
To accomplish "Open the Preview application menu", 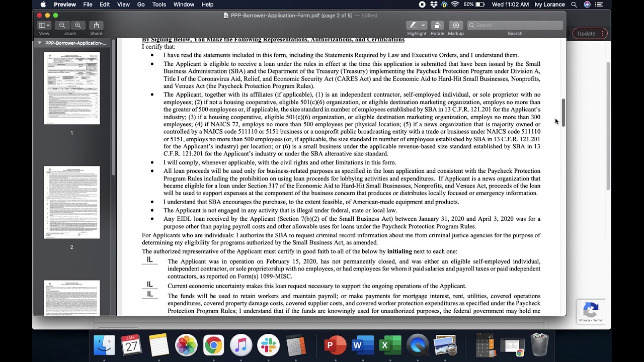I will [x=65, y=5].
